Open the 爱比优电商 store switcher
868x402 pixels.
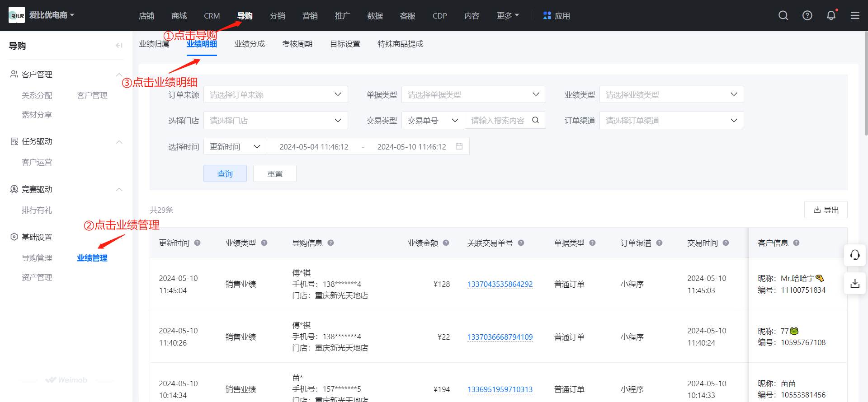pos(52,15)
